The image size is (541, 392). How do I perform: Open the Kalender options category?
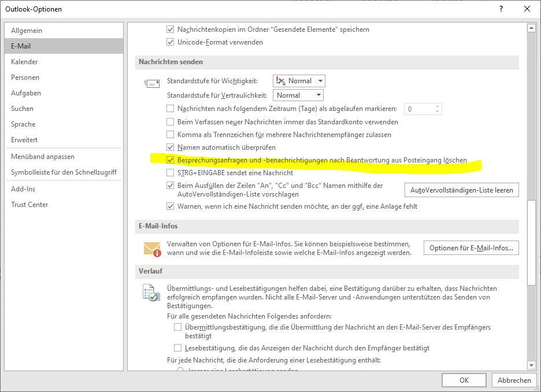[x=64, y=62]
